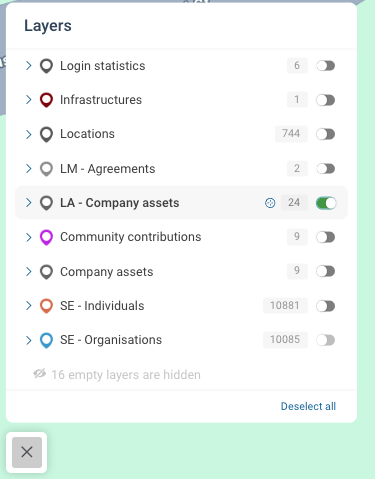This screenshot has width=375, height=479.
Task: Click the Community contributions label
Action: coord(131,237)
